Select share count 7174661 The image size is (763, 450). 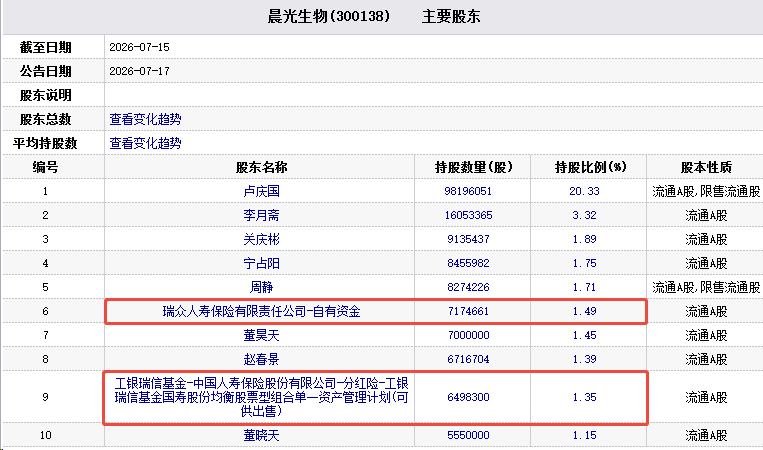pyautogui.click(x=468, y=311)
